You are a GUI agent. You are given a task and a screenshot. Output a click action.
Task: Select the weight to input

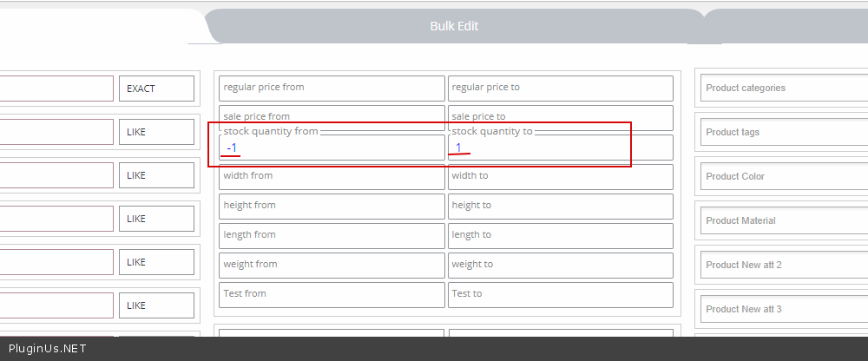pyautogui.click(x=561, y=265)
